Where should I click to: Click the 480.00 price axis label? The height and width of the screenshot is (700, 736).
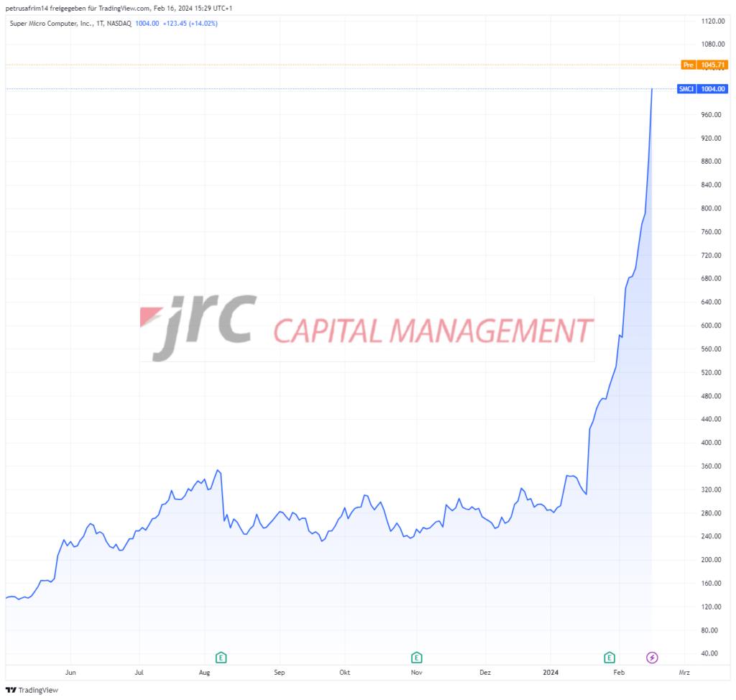(711, 396)
